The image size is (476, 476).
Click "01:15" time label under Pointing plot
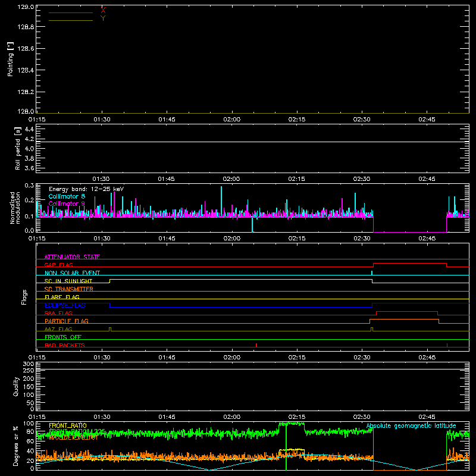pos(37,120)
